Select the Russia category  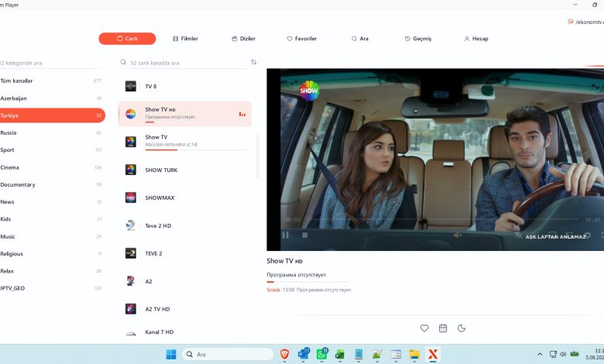click(x=52, y=132)
